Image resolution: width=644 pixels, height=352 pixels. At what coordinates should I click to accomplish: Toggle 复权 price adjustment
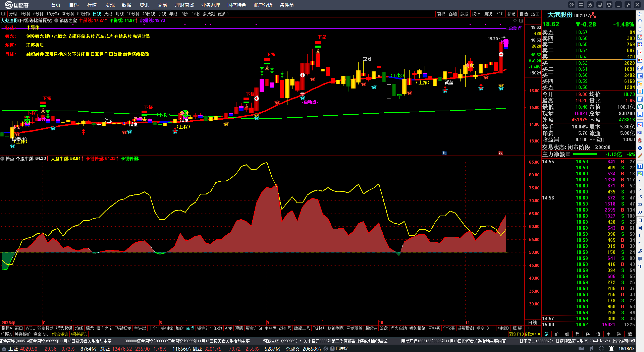coord(441,14)
